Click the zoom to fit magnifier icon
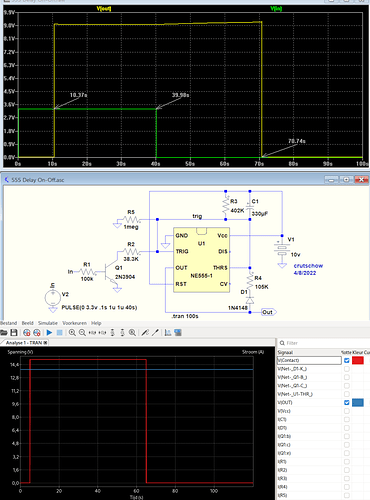 click(132, 332)
